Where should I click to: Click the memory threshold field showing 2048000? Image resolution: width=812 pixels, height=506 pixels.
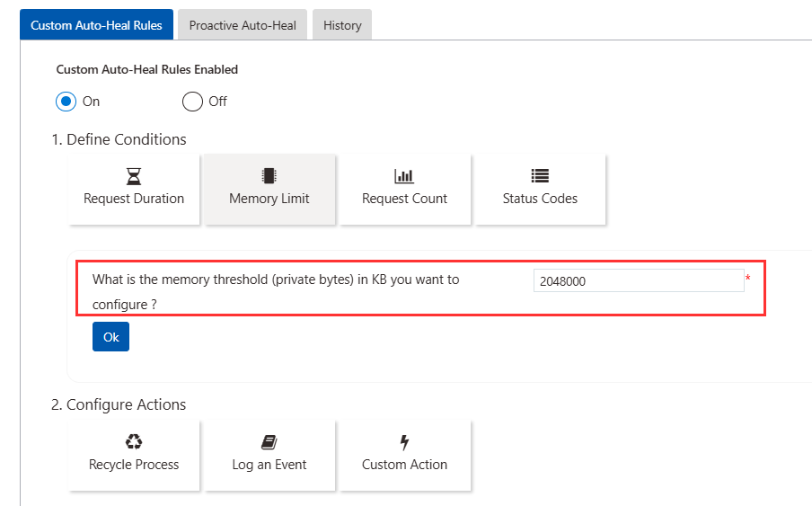[639, 280]
